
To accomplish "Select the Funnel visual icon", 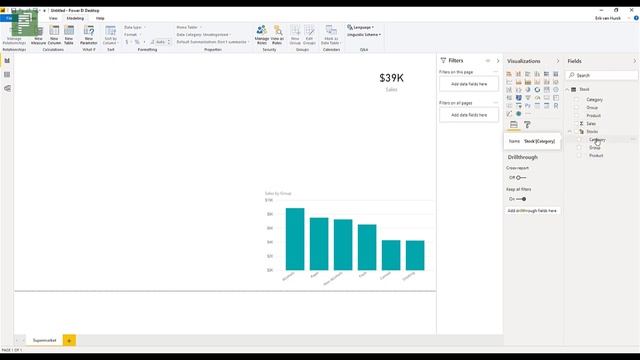I will pyautogui.click(x=528, y=98).
